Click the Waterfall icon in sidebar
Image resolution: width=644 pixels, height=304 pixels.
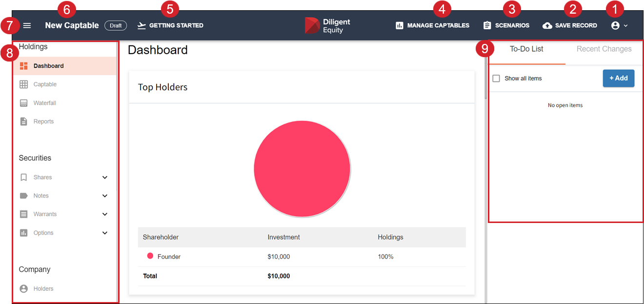point(23,103)
